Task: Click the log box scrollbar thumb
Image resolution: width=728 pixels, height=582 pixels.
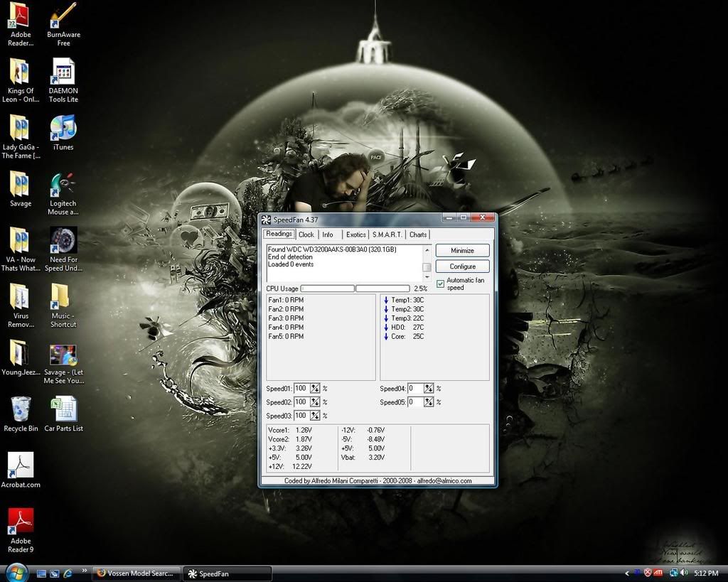Action: (427, 267)
